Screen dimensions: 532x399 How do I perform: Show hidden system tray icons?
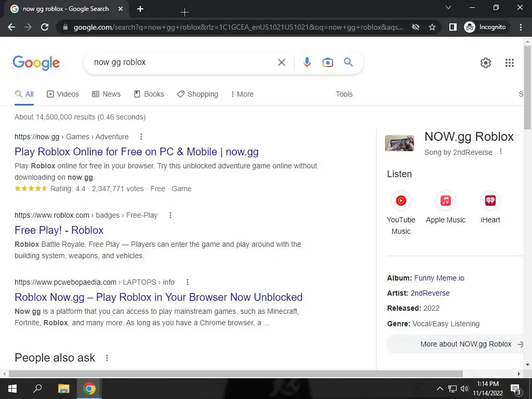click(x=440, y=389)
